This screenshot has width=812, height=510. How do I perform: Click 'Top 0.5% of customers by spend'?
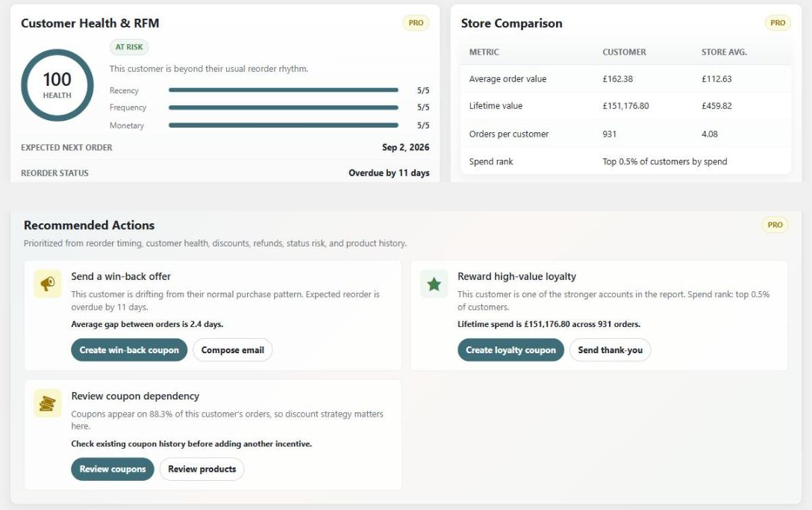tap(664, 162)
